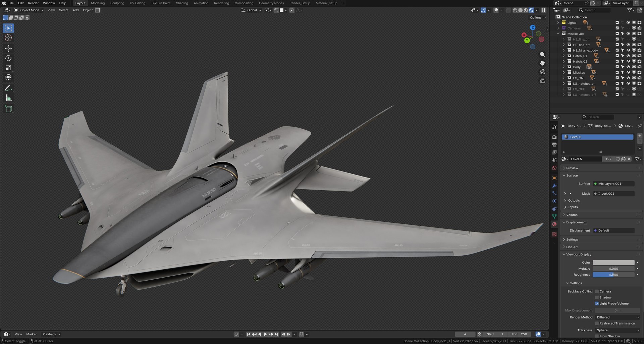644x344 pixels.
Task: Open the Render properties tab
Action: [554, 137]
